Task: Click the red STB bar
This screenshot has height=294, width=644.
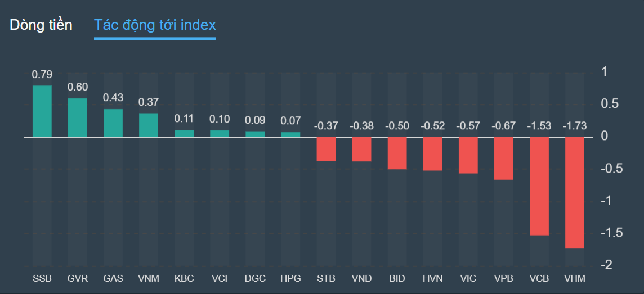Action: (326, 149)
